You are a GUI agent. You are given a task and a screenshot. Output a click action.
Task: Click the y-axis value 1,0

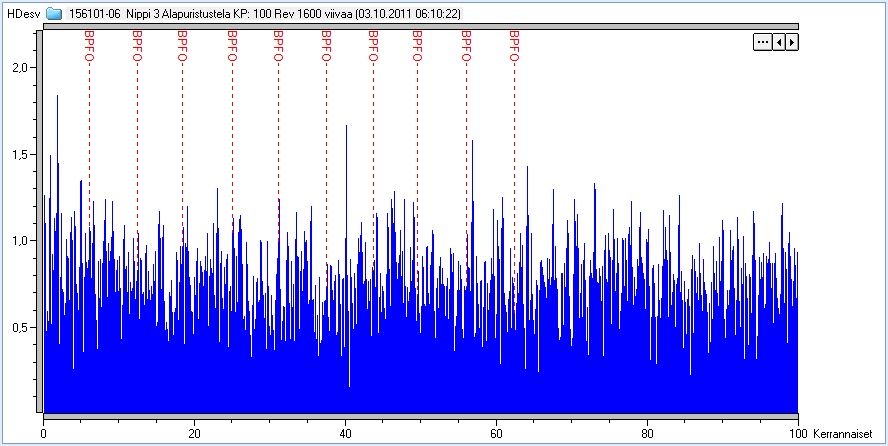[x=20, y=241]
